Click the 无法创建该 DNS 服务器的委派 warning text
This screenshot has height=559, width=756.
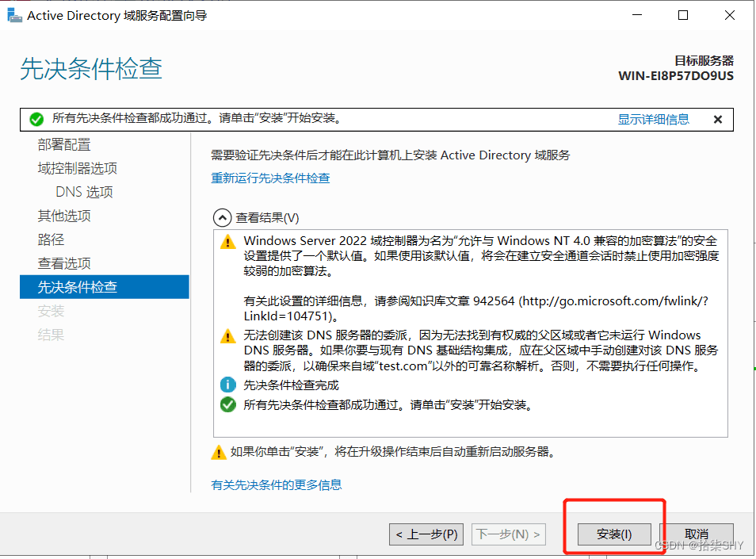pyautogui.click(x=481, y=350)
